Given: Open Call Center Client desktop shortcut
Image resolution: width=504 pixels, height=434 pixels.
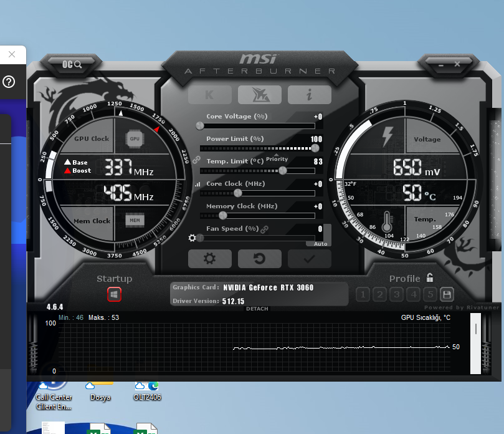Looking at the screenshot, I should 54,395.
